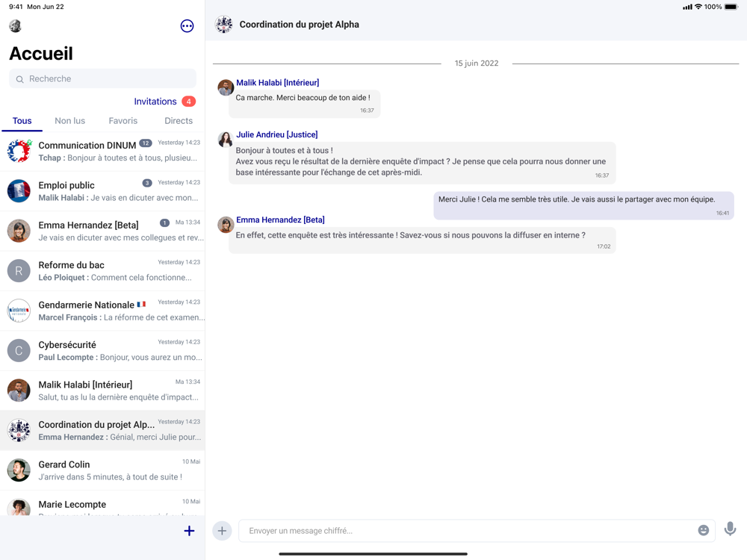This screenshot has width=747, height=560.
Task: Switch to the Non lus tab
Action: point(70,121)
